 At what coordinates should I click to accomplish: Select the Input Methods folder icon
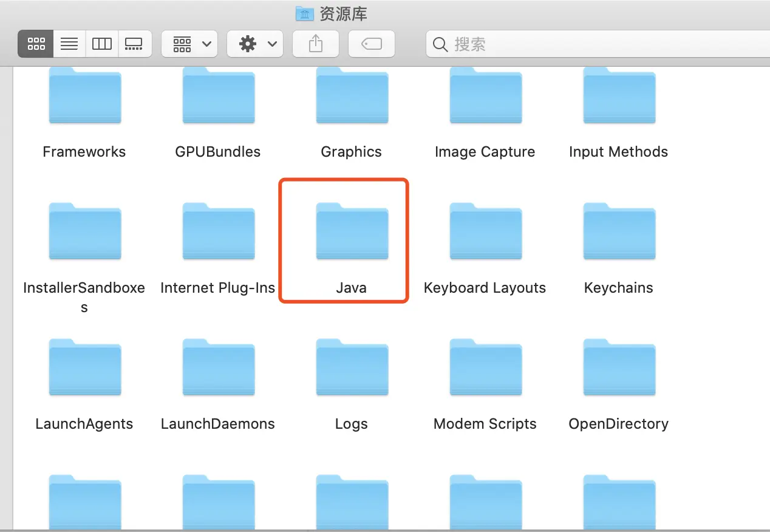pos(619,95)
